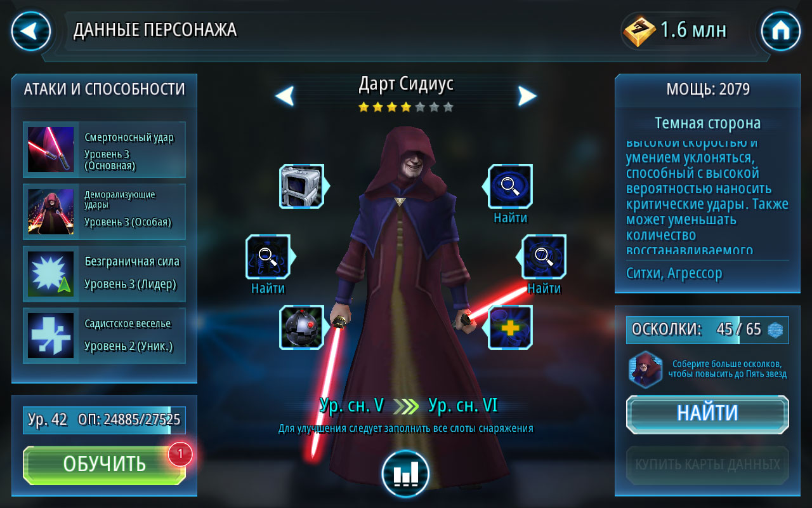Viewport: 812px width, 508px height.
Task: Go to the home screen icon
Action: [780, 31]
